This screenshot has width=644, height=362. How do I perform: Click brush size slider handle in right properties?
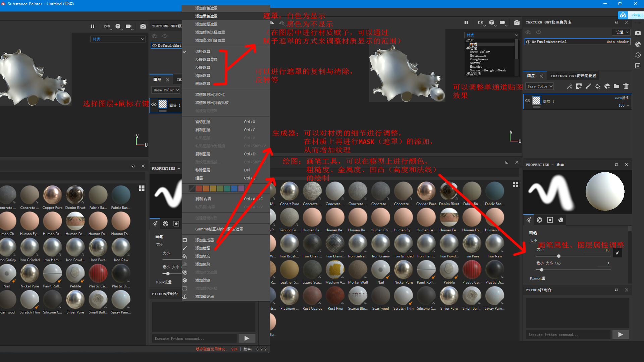558,256
